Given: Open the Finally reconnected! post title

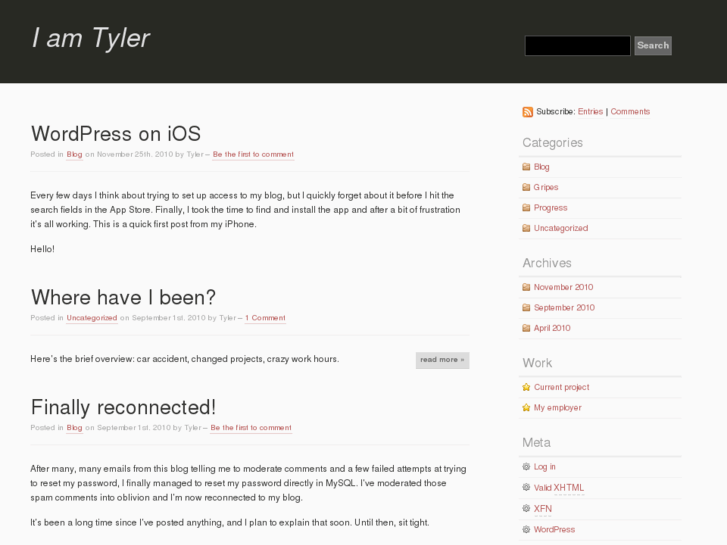Looking at the screenshot, I should 123,407.
